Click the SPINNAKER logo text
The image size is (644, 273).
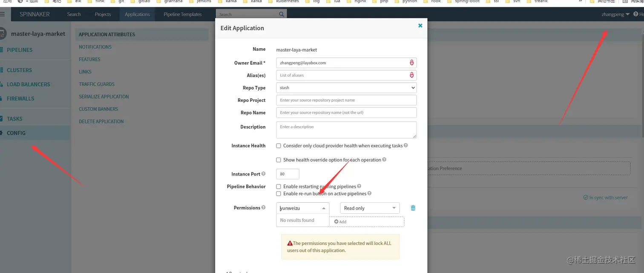[34, 14]
